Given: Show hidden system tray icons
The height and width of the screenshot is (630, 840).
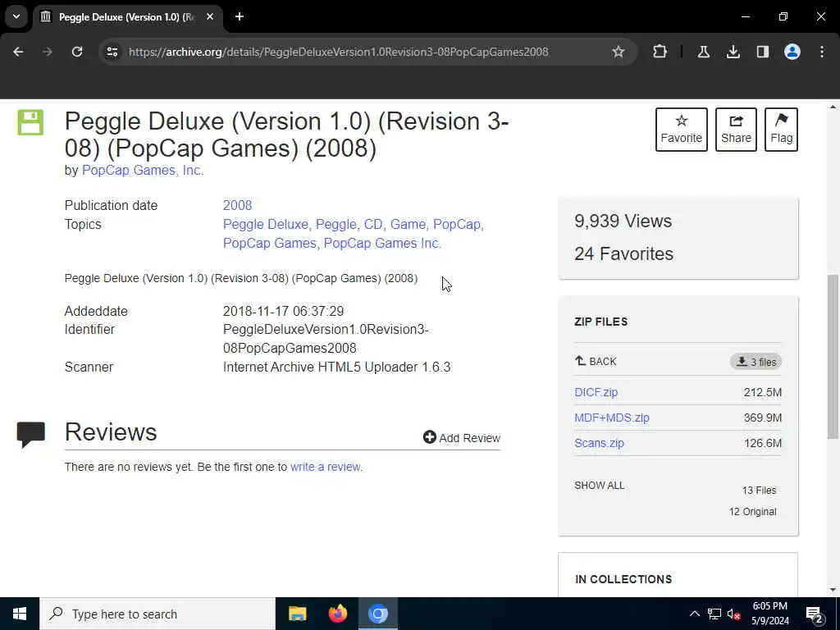Looking at the screenshot, I should pyautogui.click(x=694, y=614).
